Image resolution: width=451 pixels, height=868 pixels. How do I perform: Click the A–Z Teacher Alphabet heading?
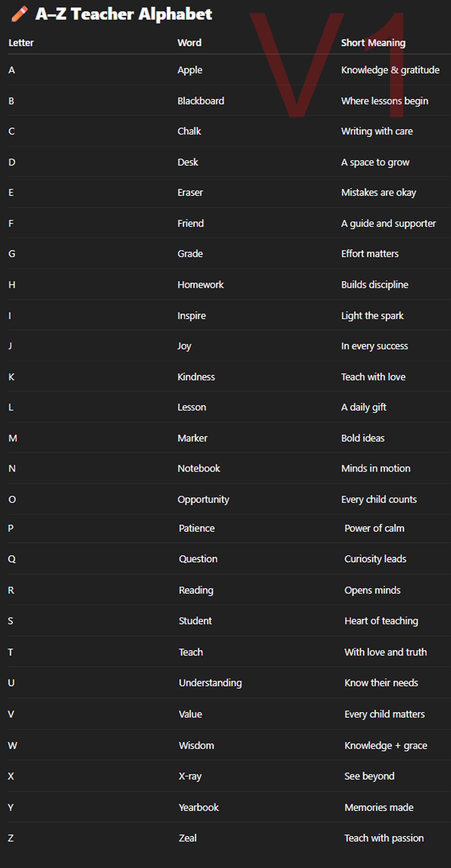coord(124,14)
